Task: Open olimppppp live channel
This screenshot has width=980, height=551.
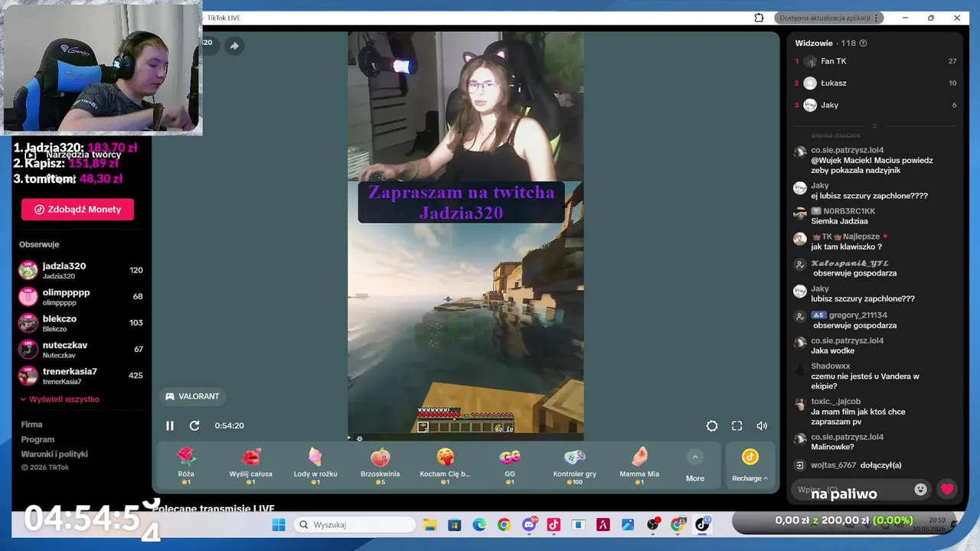Action: (x=81, y=296)
